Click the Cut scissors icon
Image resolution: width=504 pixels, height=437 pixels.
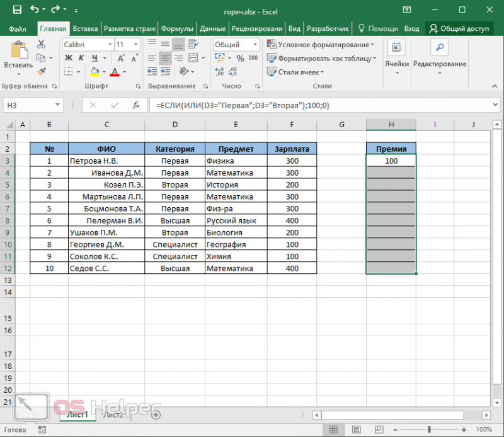pyautogui.click(x=41, y=44)
